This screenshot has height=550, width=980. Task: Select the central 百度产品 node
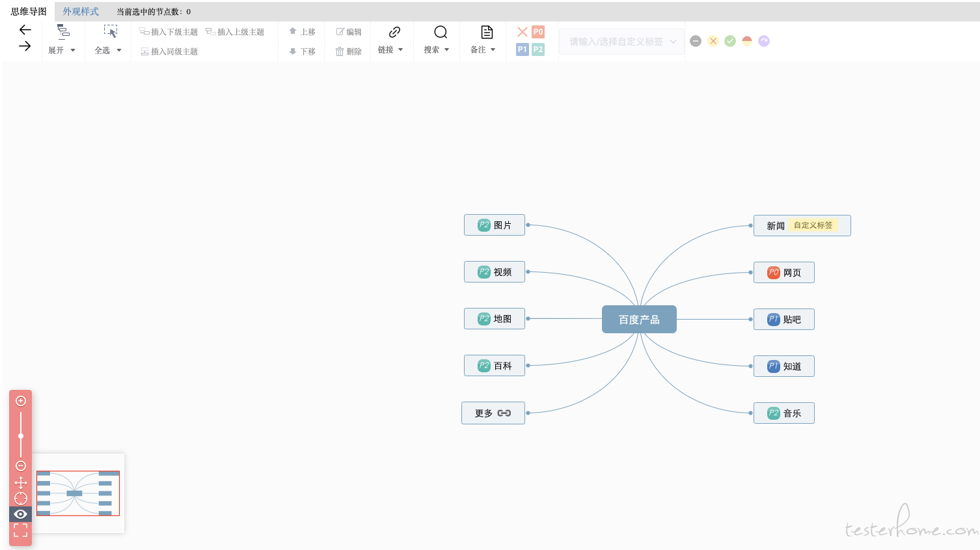coord(639,320)
